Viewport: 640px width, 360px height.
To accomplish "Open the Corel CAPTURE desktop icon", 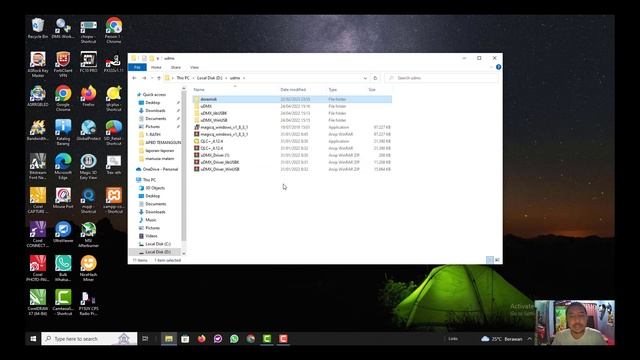I will [38, 200].
